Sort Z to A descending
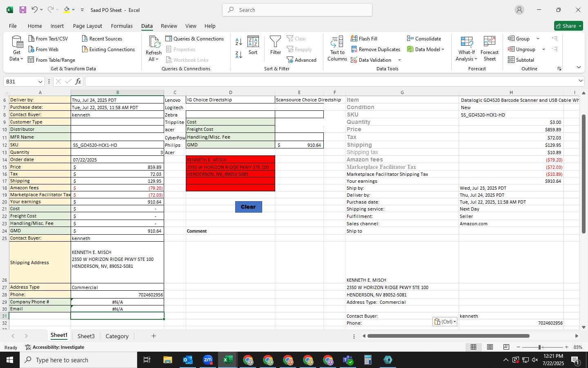The height and width of the screenshot is (368, 588). coord(239,54)
